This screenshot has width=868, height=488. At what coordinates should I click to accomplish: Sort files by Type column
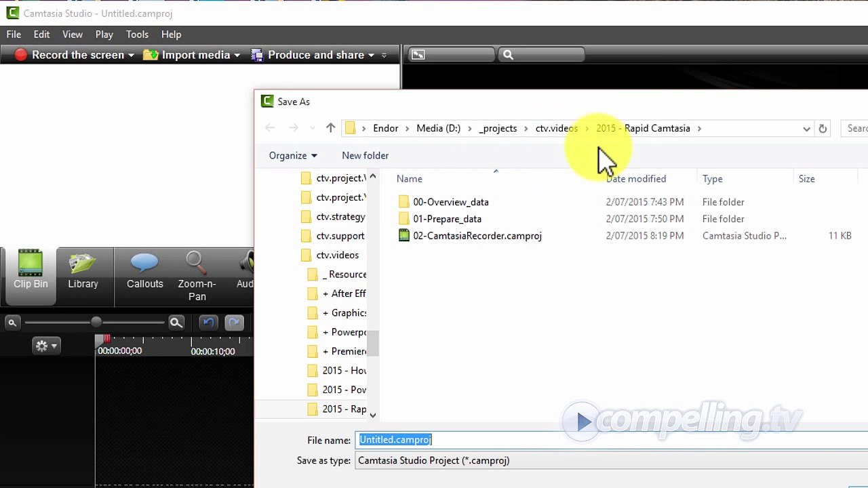(x=712, y=179)
